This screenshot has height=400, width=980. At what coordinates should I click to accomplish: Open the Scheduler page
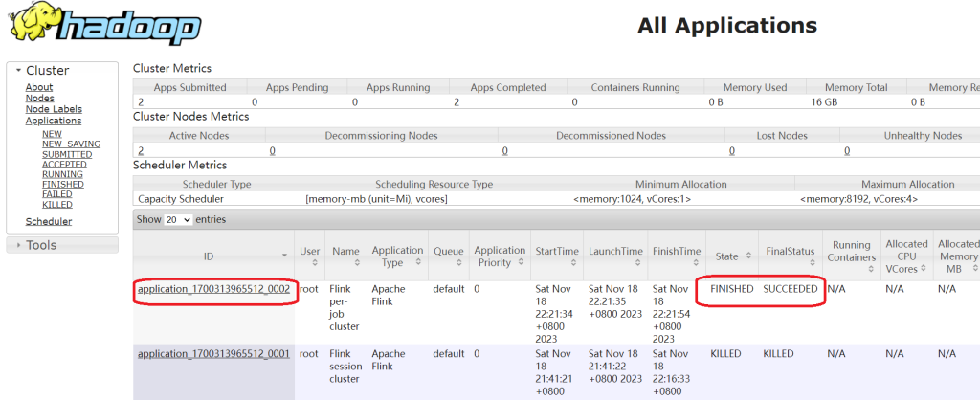(49, 221)
